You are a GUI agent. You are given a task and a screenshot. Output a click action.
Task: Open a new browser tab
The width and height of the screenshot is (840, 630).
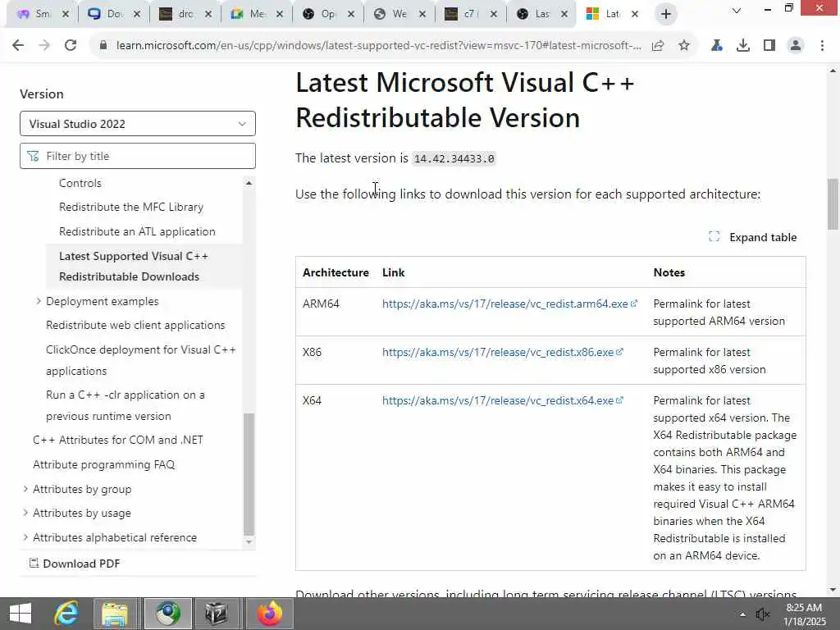[666, 14]
